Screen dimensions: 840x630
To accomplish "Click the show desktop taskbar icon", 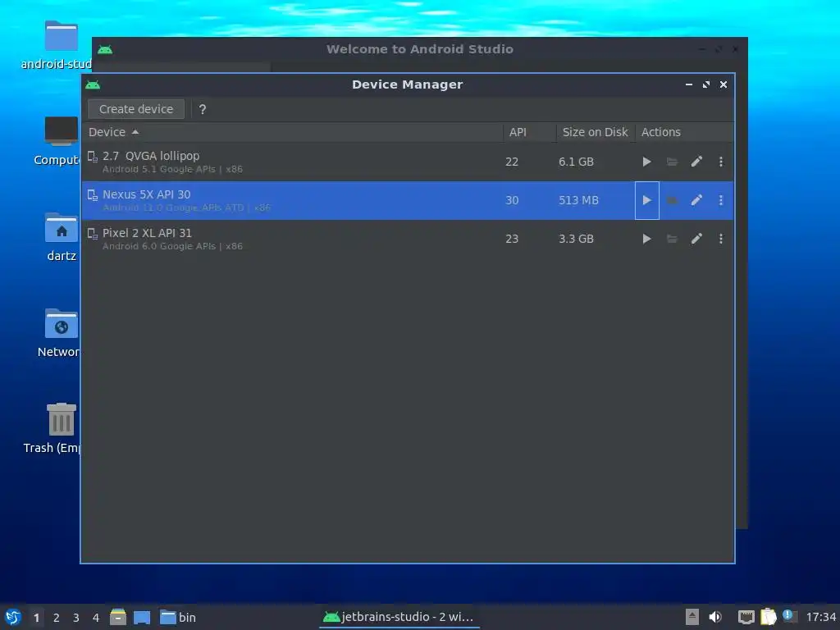I will point(142,618).
